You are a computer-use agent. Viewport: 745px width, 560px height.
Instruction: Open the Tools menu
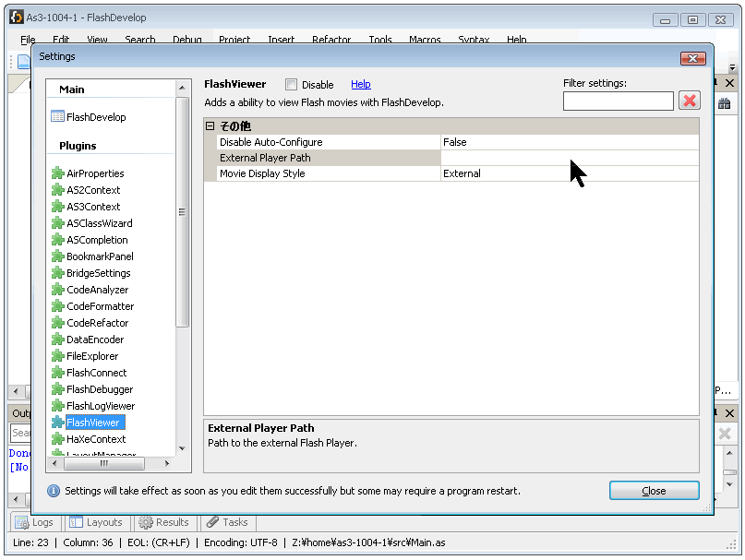click(380, 40)
